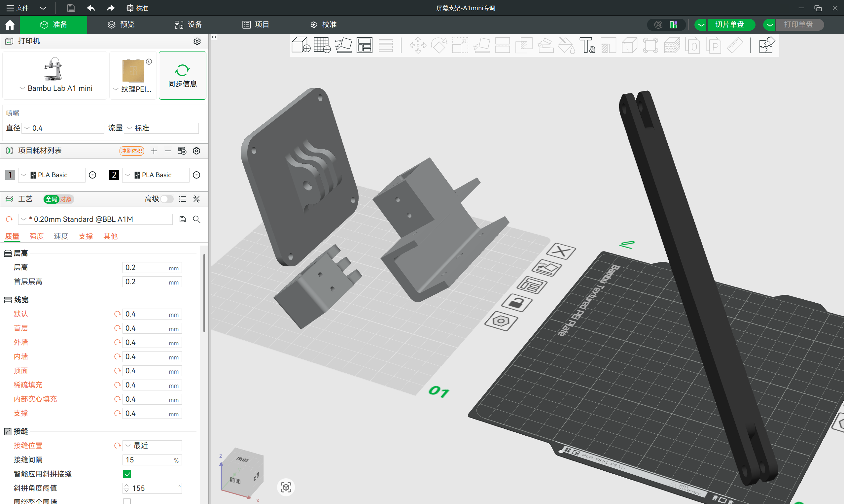844x504 pixels.
Task: Click compare presets icon in process header
Action: [196, 199]
